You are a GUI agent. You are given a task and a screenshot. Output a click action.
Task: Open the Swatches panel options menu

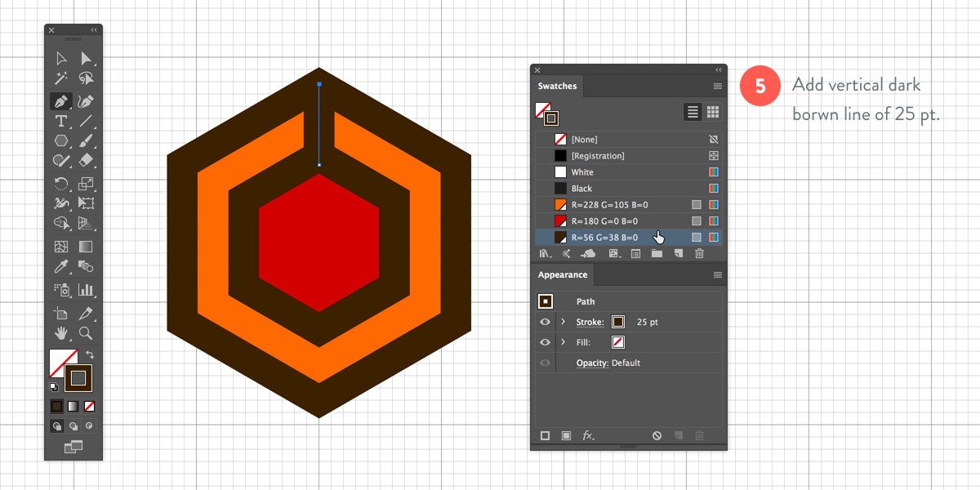click(717, 86)
